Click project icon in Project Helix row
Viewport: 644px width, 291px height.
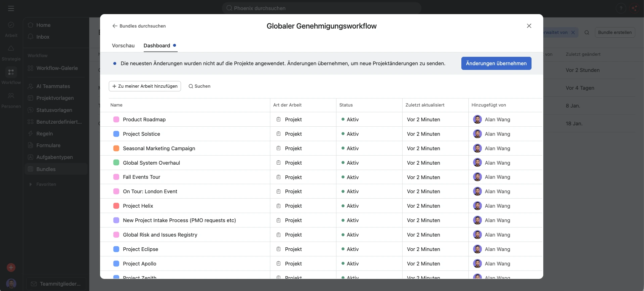click(x=278, y=206)
